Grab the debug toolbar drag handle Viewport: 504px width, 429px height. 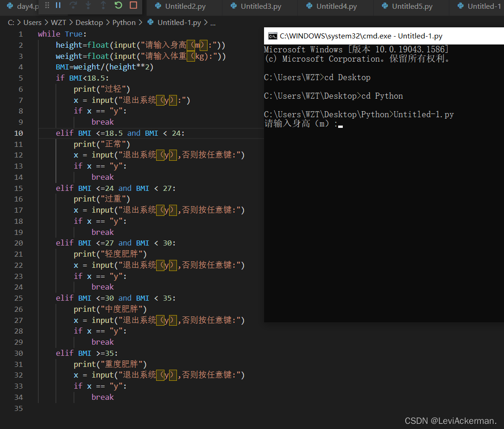(47, 5)
